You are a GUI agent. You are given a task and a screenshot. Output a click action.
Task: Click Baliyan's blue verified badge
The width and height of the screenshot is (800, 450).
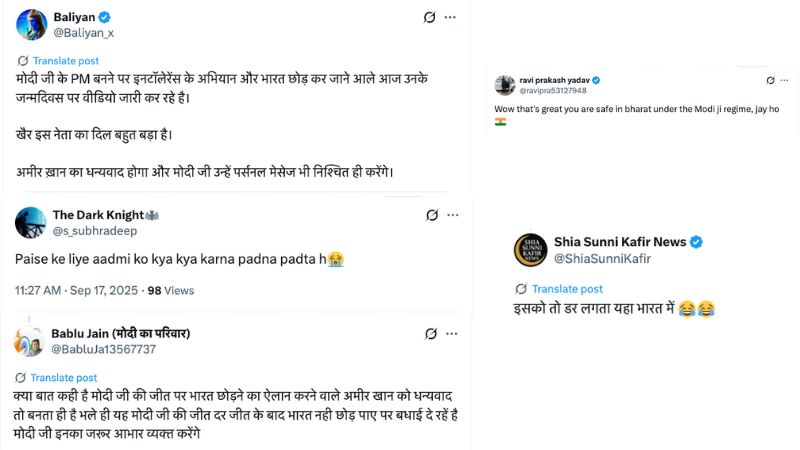click(x=103, y=17)
